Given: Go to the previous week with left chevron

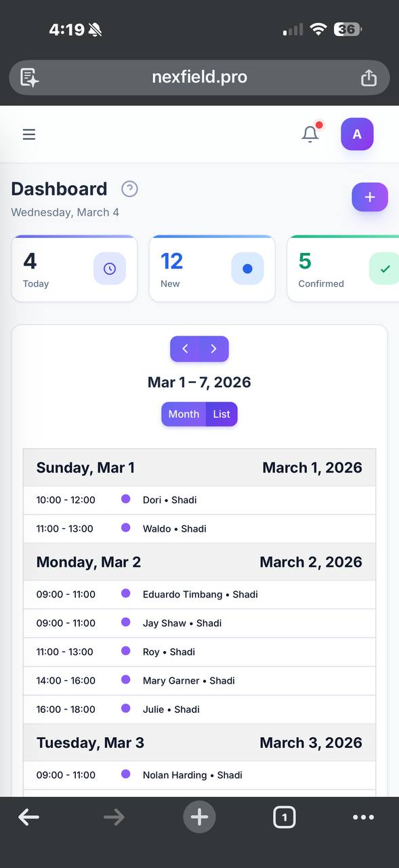Looking at the screenshot, I should [185, 348].
